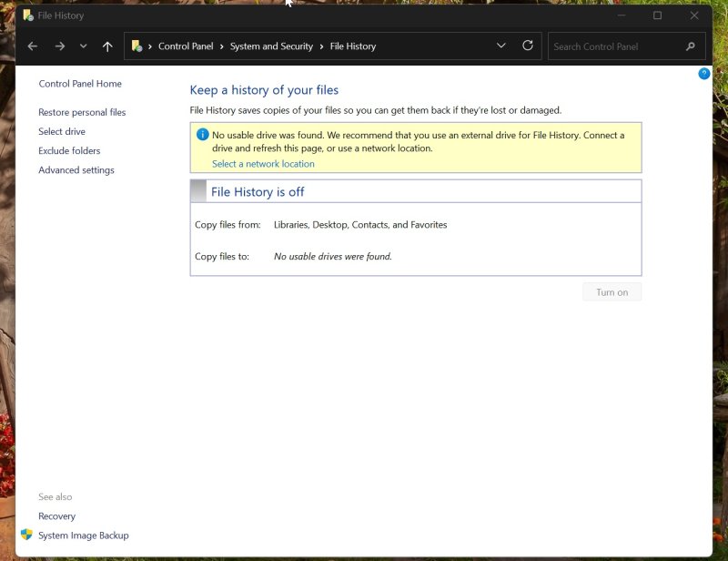This screenshot has width=728, height=561.
Task: Minimize the File History window
Action: 622,15
